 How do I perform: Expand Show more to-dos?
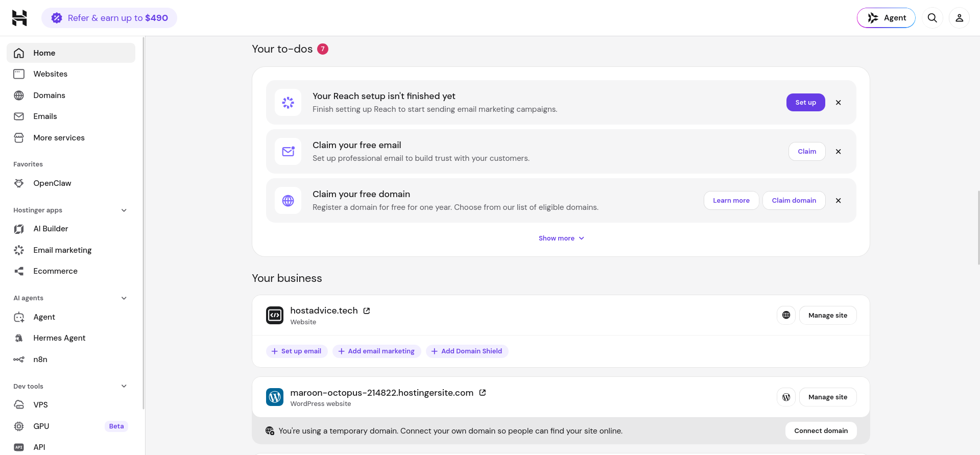coord(561,238)
